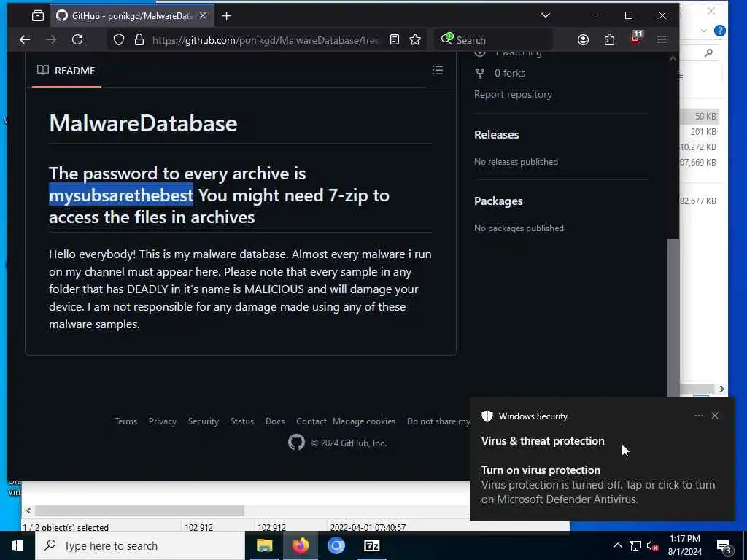The height and width of the screenshot is (560, 747).
Task: Open File Explorer from the taskbar
Action: (264, 545)
